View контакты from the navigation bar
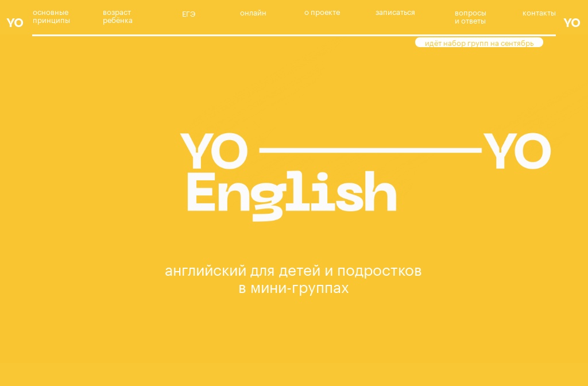This screenshot has height=386, width=588. [539, 13]
